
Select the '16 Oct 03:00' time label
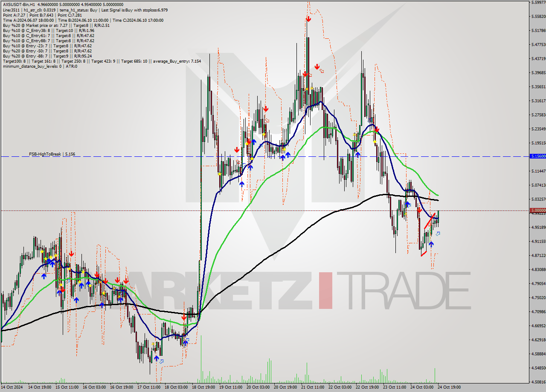(x=94, y=387)
